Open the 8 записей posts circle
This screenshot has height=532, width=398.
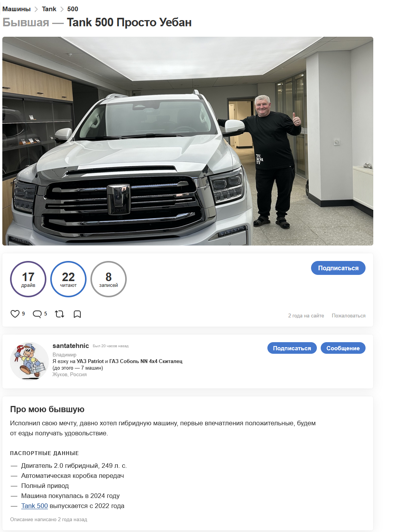tap(109, 279)
